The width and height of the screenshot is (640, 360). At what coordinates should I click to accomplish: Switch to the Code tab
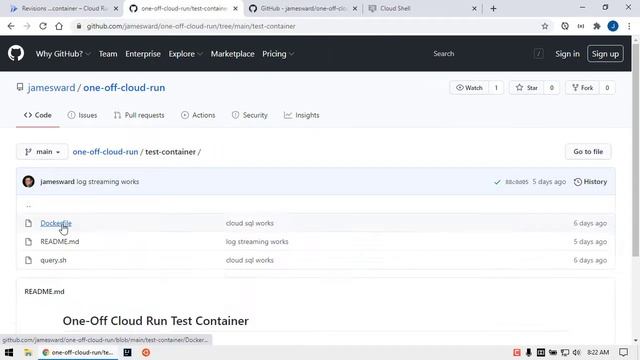tap(38, 116)
